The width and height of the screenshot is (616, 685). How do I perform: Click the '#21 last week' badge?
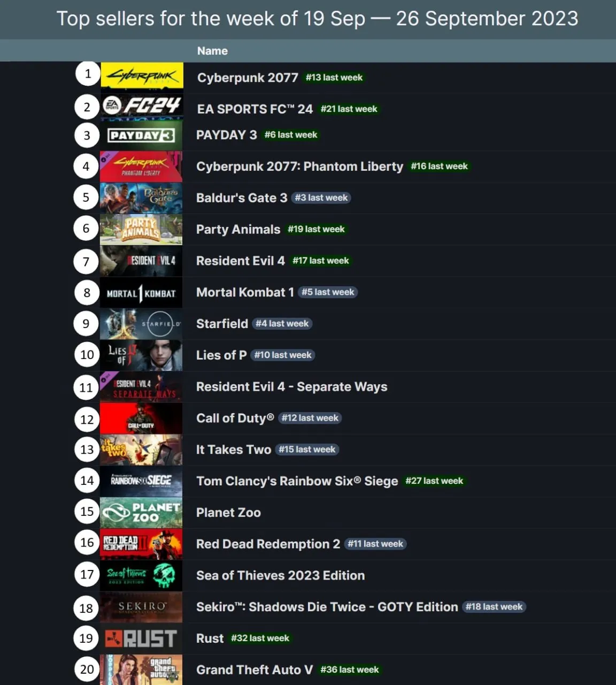tap(349, 109)
